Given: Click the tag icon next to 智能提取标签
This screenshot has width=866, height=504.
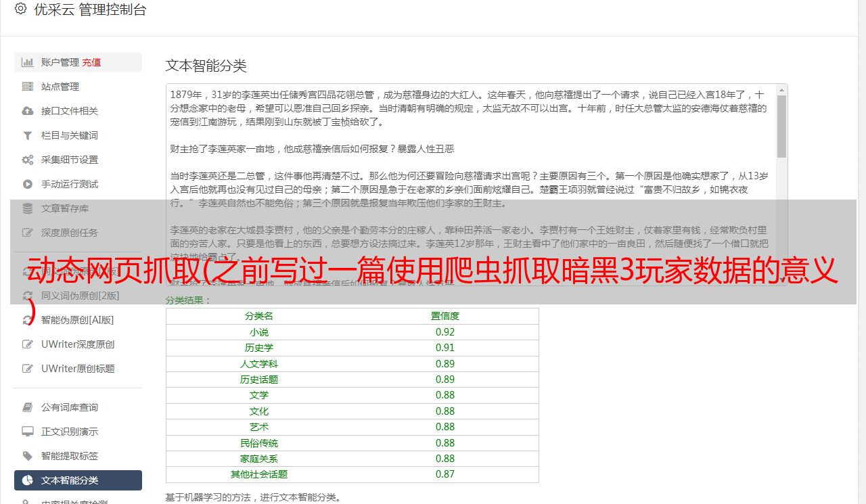Looking at the screenshot, I should 28,456.
